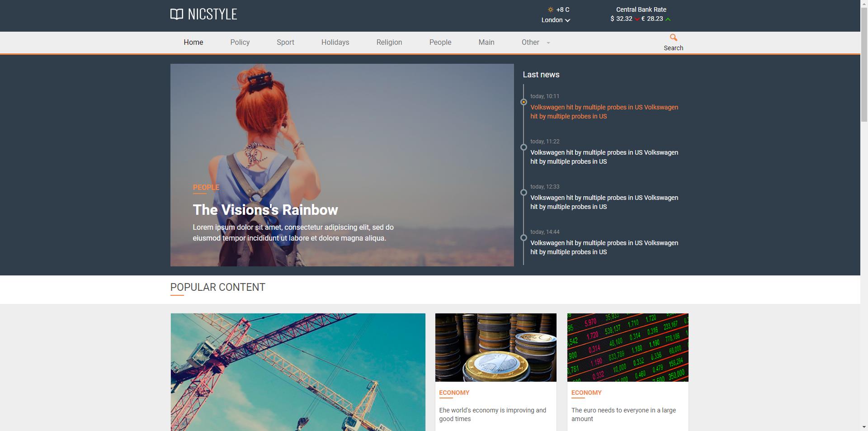Viewport: 868px width, 431px height.
Task: Go to the Sport section
Action: (x=285, y=42)
